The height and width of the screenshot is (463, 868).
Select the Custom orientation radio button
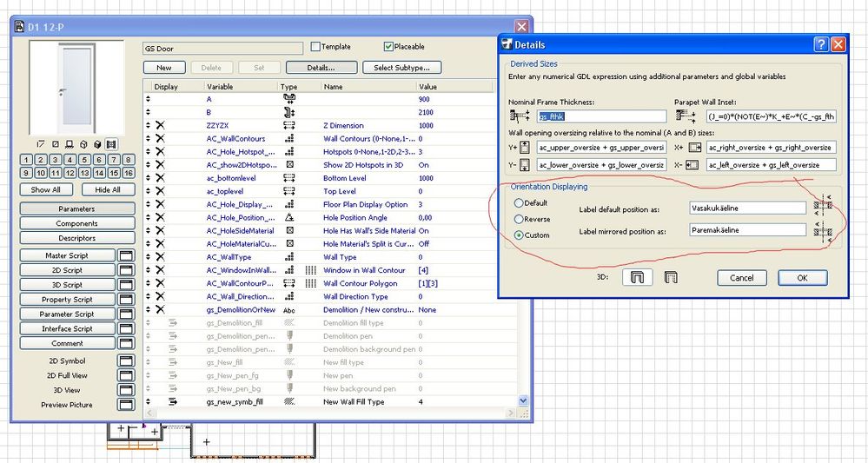519,235
